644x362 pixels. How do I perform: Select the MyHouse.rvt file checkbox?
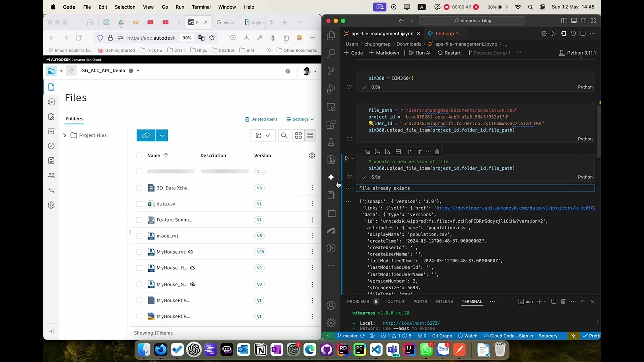tap(139, 252)
